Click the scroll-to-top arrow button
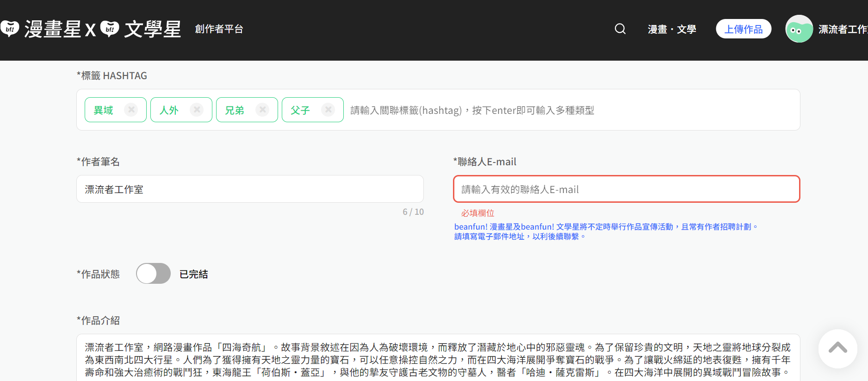Viewport: 868px width, 381px height. pyautogui.click(x=837, y=349)
